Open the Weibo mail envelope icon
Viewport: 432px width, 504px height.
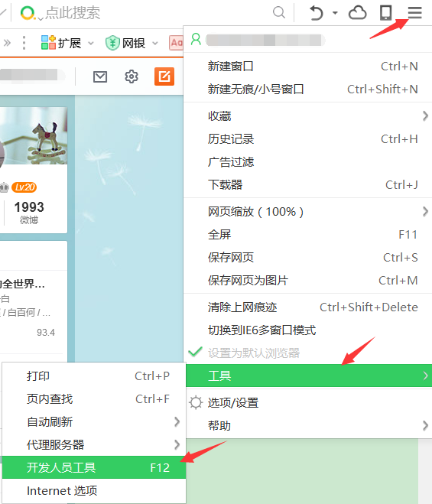tap(100, 76)
